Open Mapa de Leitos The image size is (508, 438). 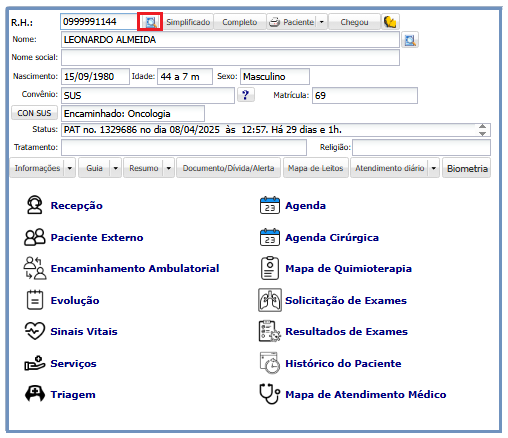click(315, 168)
